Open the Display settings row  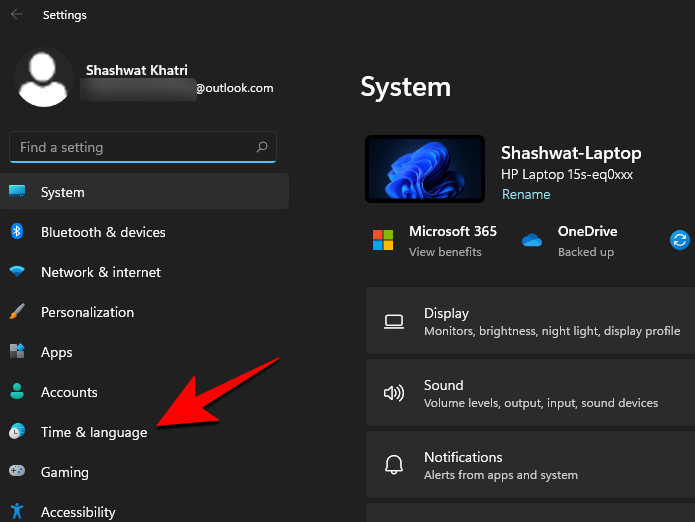[530, 321]
